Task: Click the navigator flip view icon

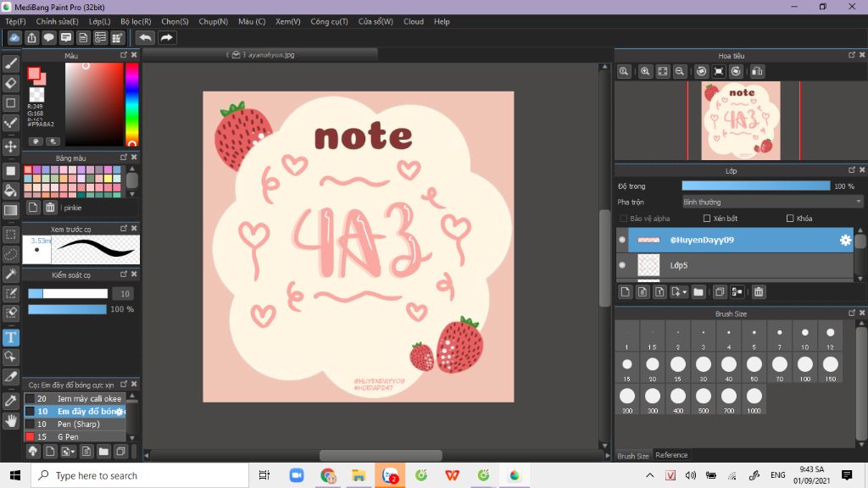Action: (757, 71)
